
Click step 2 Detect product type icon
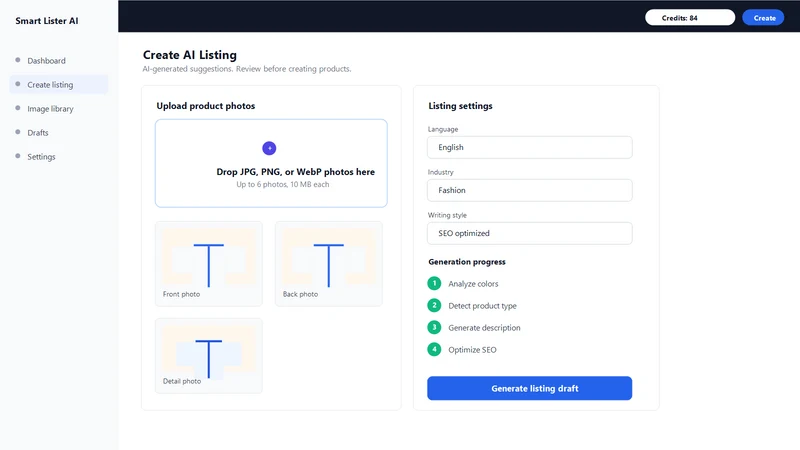[434, 305]
